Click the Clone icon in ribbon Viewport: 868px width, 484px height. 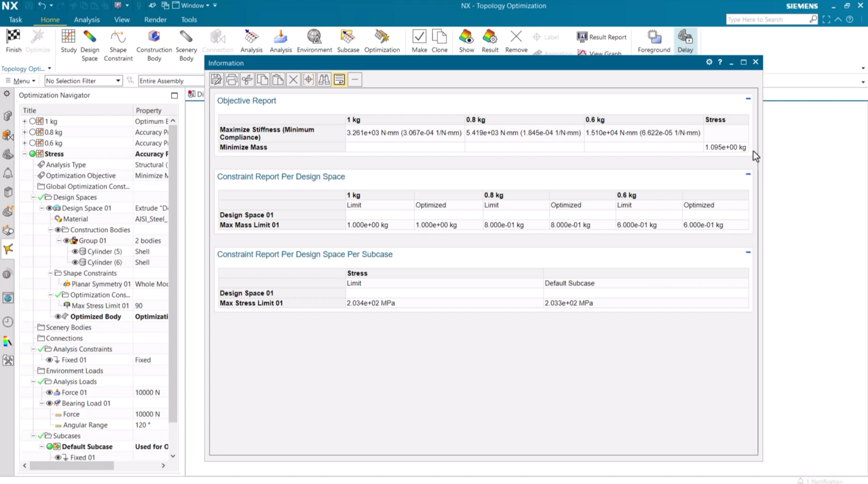coord(439,37)
